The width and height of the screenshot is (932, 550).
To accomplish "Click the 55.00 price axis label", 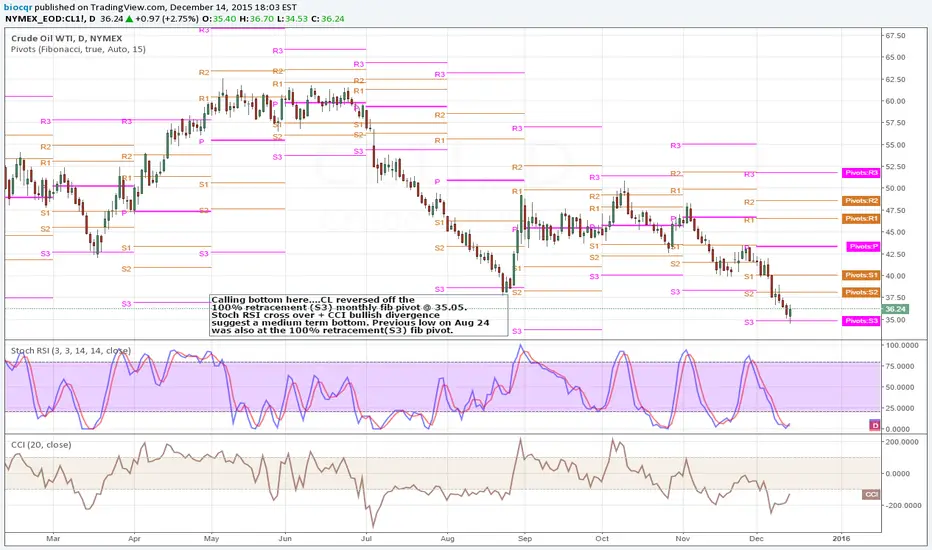I will point(895,145).
